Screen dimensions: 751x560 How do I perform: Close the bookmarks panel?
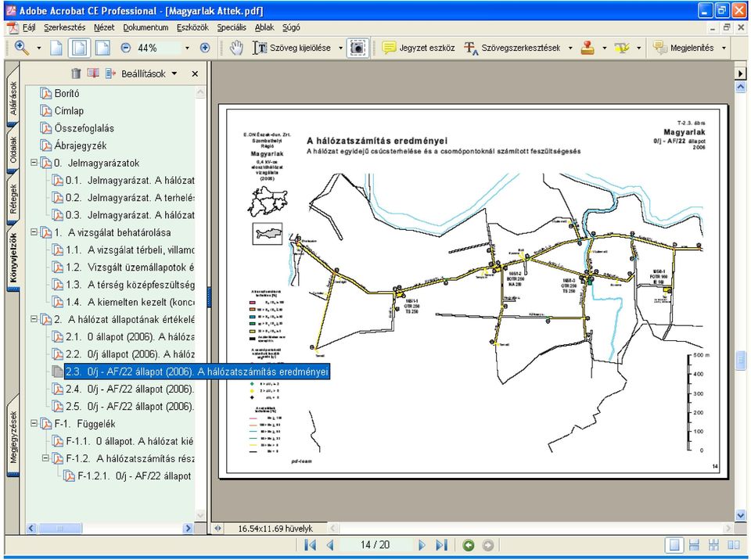click(195, 74)
